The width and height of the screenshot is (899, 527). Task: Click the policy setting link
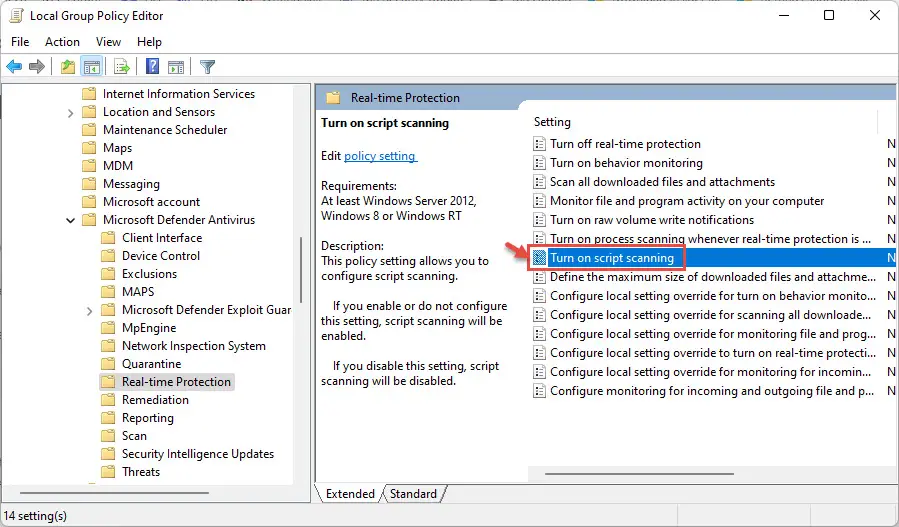380,156
